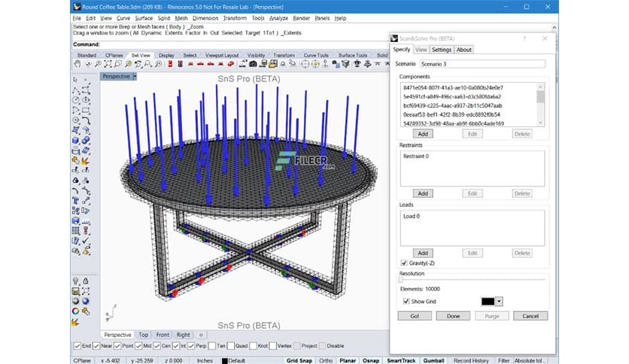629x364 pixels.
Task: Click the Go! button
Action: (415, 316)
